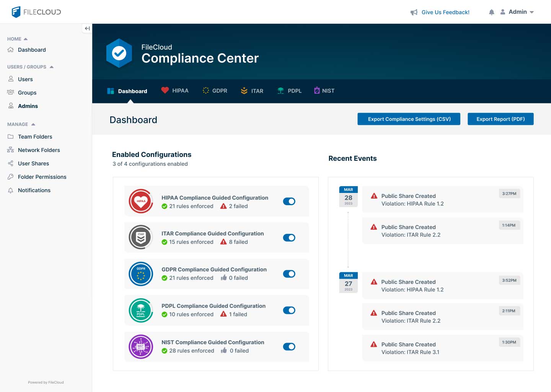Click the PDPL palm tree icon
The width and height of the screenshot is (551, 392).
280,90
